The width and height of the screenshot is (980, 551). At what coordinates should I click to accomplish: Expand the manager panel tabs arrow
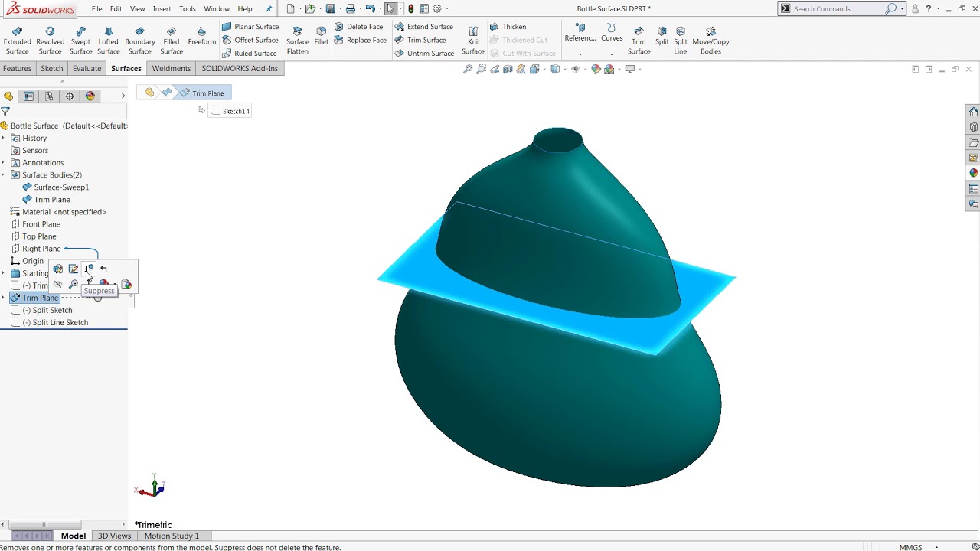point(122,96)
